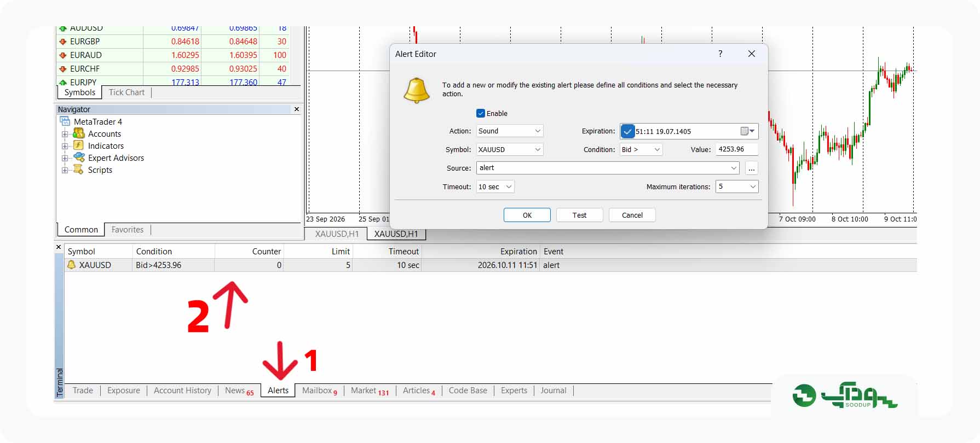
Task: Select the Accounts icon in Navigator
Action: pos(79,133)
